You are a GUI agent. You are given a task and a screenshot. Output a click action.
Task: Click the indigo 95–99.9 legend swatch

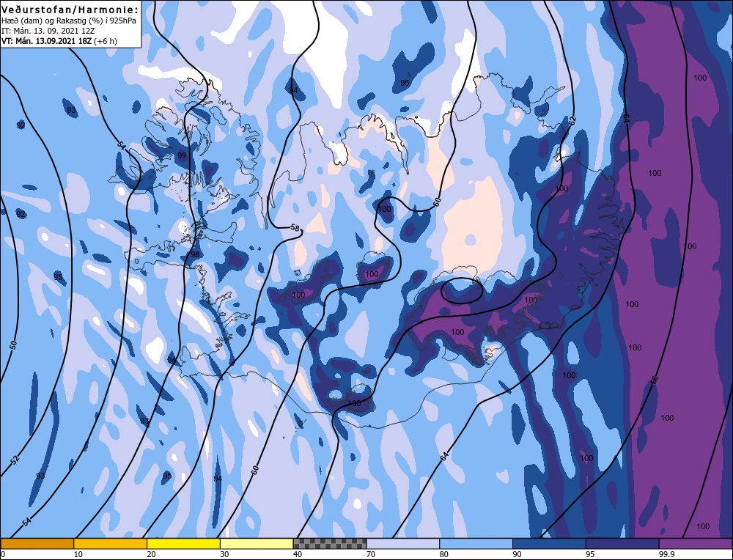pos(622,543)
